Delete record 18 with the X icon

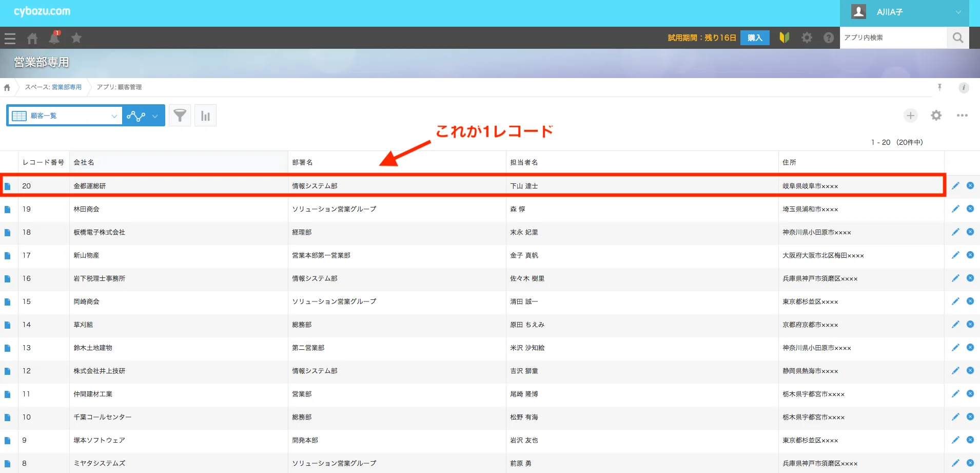pos(970,232)
